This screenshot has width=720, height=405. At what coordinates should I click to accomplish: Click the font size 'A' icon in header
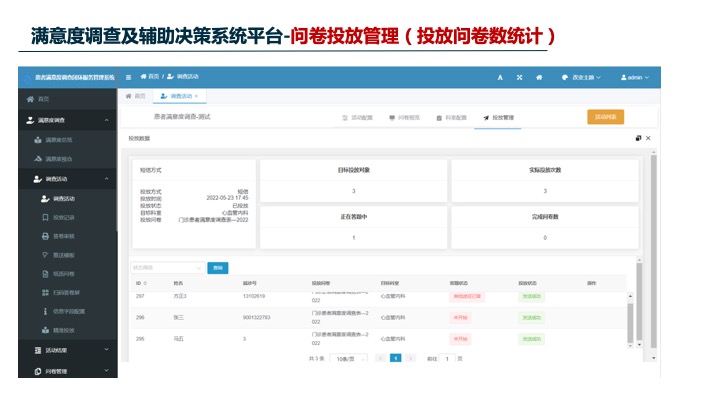point(500,78)
